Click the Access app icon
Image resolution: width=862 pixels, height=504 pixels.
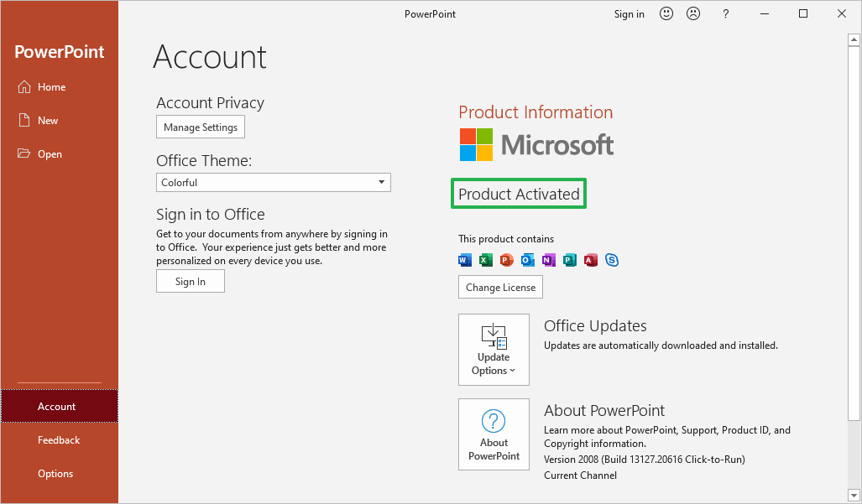coord(591,260)
